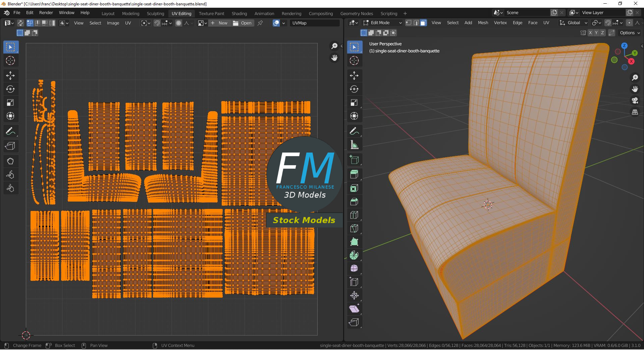Open the Options dropdown in viewport header
The height and width of the screenshot is (350, 644).
point(630,33)
